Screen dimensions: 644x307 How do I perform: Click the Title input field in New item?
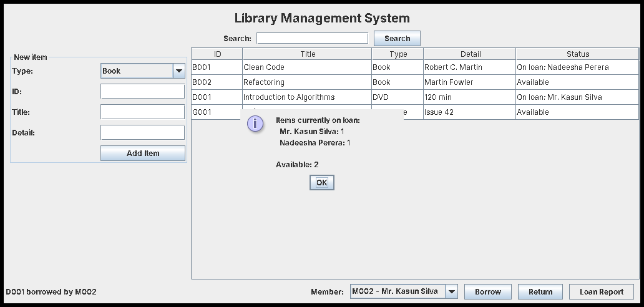tap(142, 112)
